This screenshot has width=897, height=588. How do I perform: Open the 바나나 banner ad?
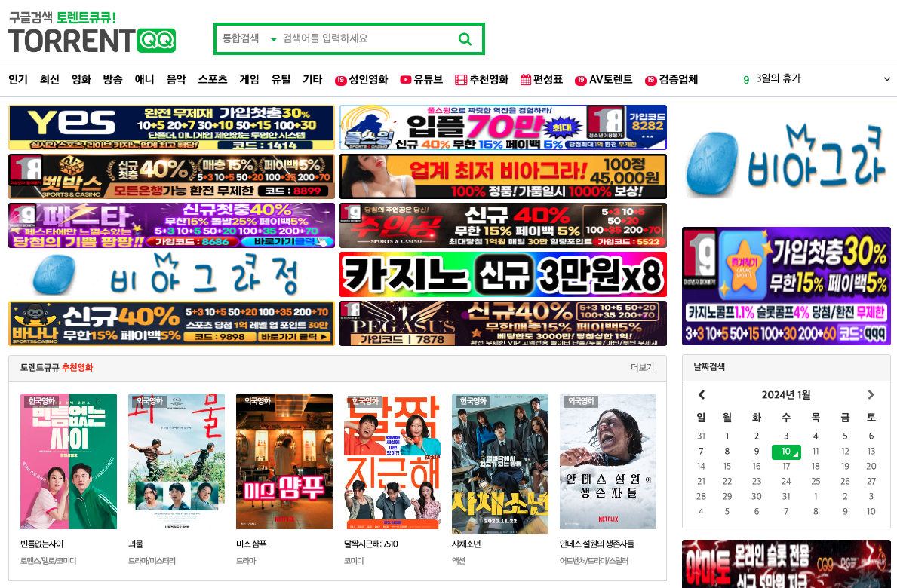pyautogui.click(x=171, y=323)
